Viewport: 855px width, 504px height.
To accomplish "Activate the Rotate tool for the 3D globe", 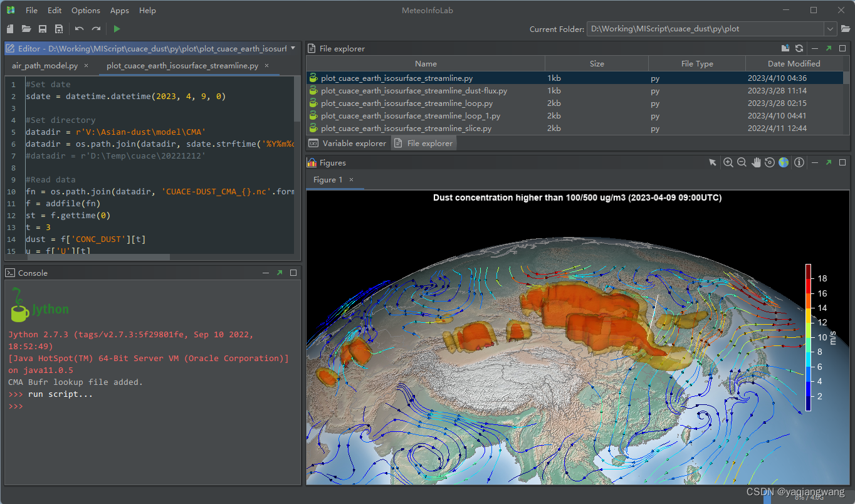I will point(770,162).
